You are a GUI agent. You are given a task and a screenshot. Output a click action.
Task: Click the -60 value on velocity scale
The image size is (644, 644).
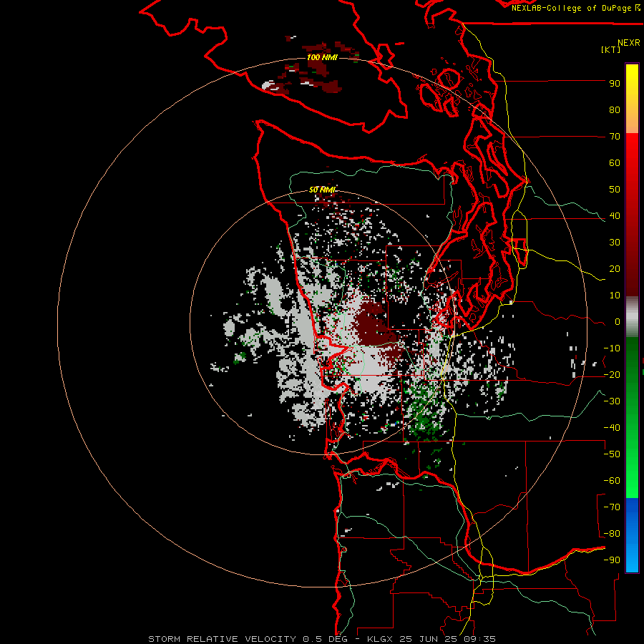(x=612, y=481)
